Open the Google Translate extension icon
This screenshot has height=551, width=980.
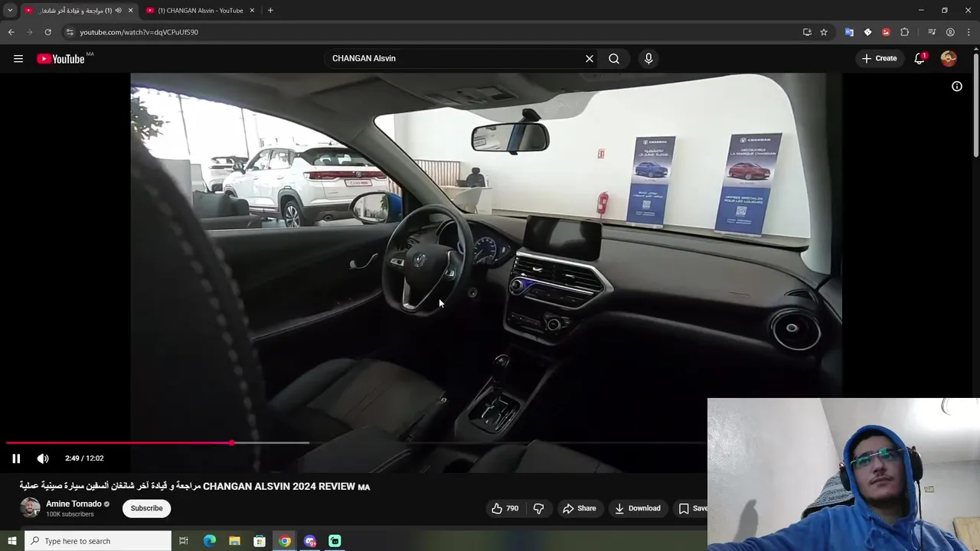[x=849, y=32]
